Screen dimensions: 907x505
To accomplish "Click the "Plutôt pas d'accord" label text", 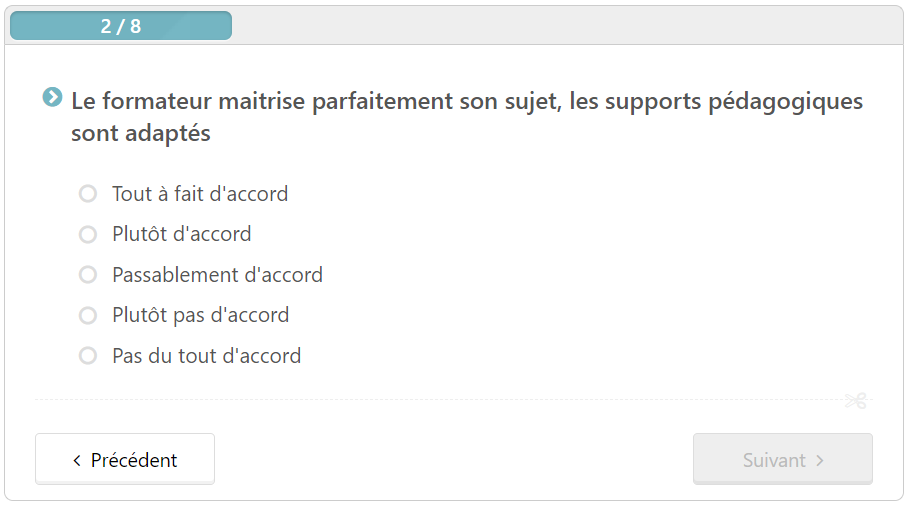I will point(201,315).
